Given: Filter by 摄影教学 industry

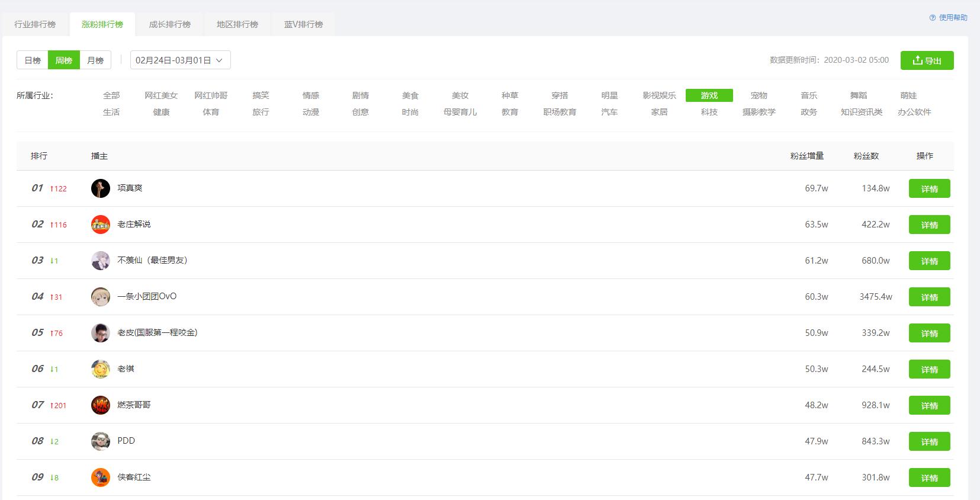Looking at the screenshot, I should (759, 112).
